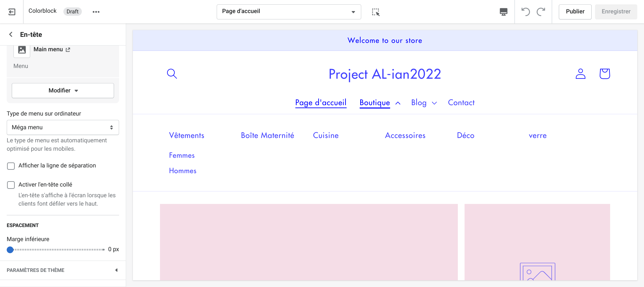
Task: Click the large pink image placeholder block
Action: [309, 242]
